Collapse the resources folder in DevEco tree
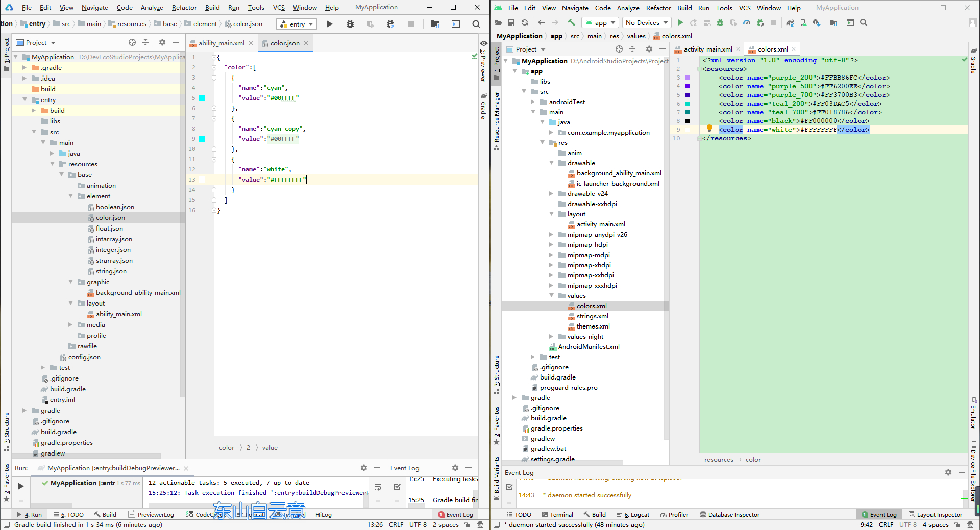Viewport: 980px width, 530px height. 53,164
